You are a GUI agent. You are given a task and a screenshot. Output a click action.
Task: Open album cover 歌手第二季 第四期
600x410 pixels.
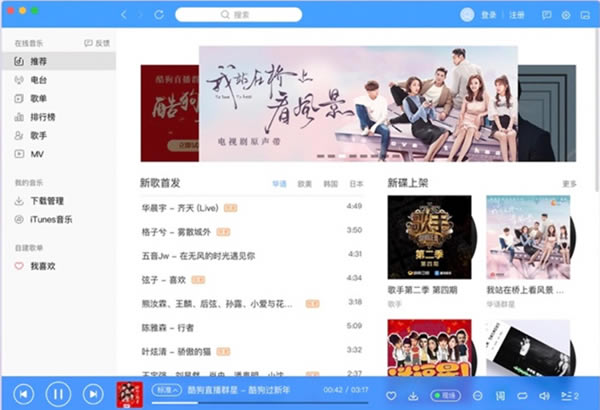click(x=429, y=237)
